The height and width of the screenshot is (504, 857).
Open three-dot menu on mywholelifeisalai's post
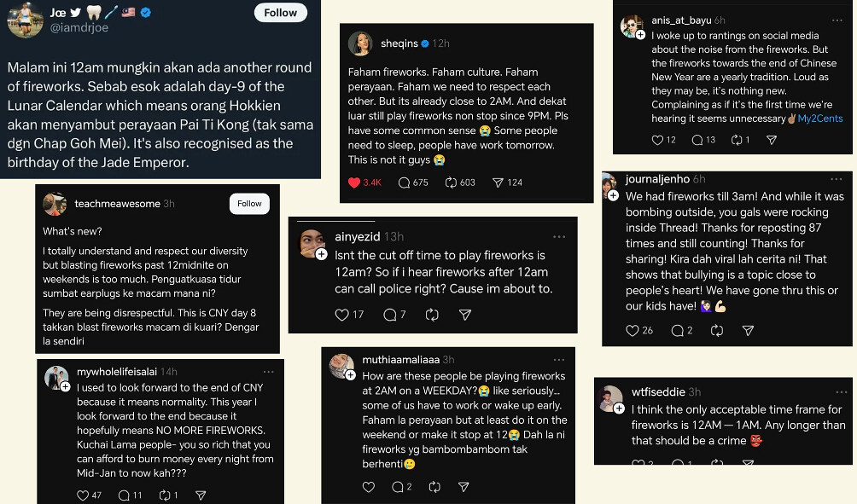[x=269, y=373]
